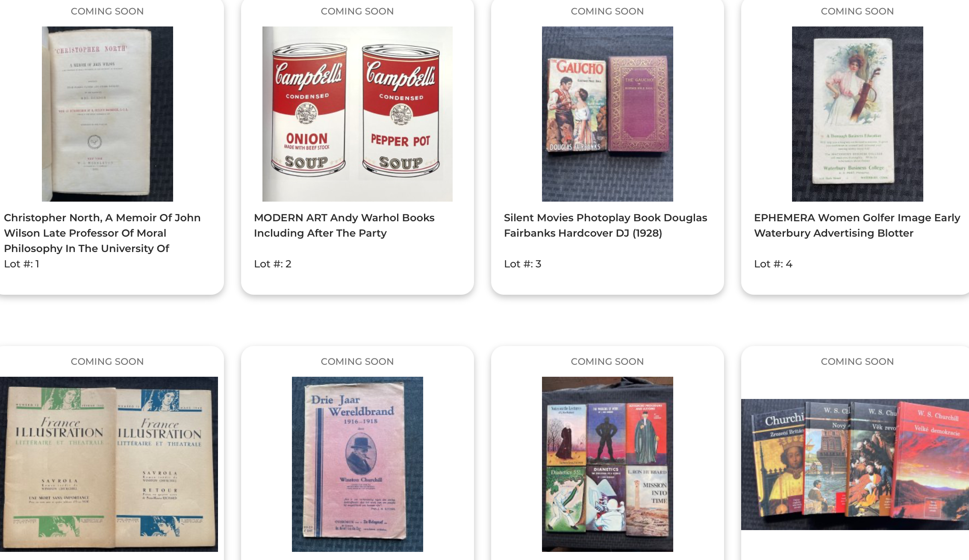Open Drie Jaar Wereldbrand pamphlet image

(x=357, y=464)
